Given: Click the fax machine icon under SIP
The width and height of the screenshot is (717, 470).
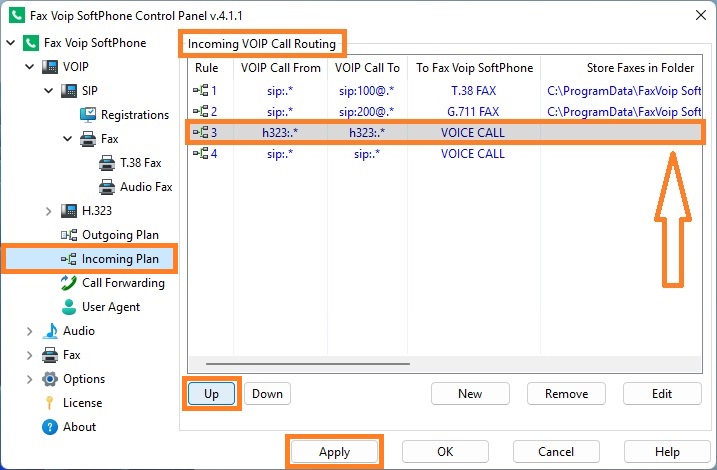Looking at the screenshot, I should [x=88, y=139].
